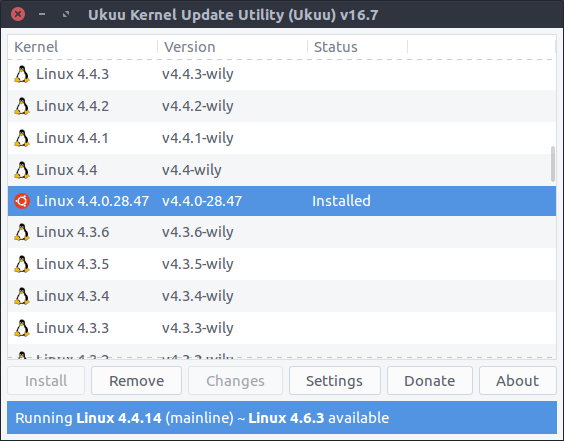Click the penguin icon beside Linux 4.4.2
This screenshot has width=564, height=441.
pos(22,106)
